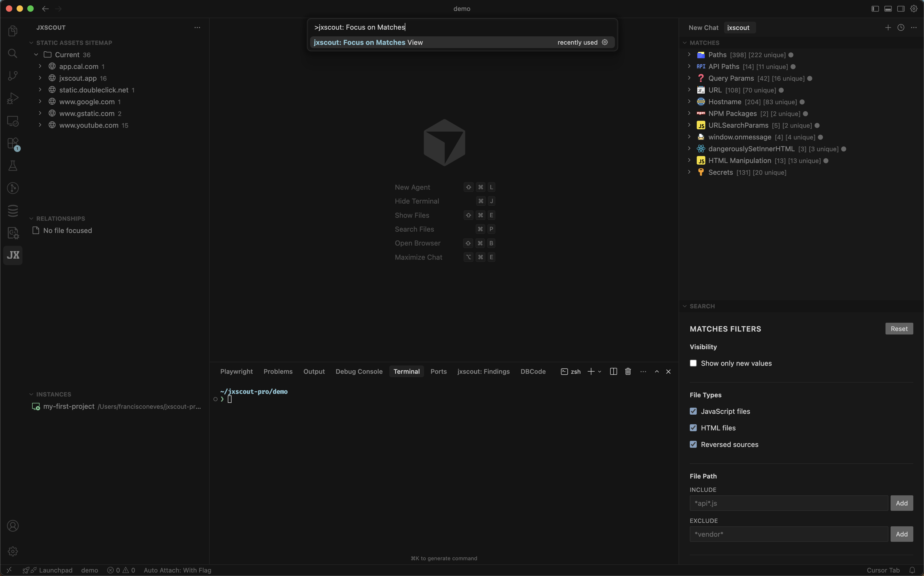Open Cursor Tab status bar item
The image size is (924, 576).
[x=883, y=570]
